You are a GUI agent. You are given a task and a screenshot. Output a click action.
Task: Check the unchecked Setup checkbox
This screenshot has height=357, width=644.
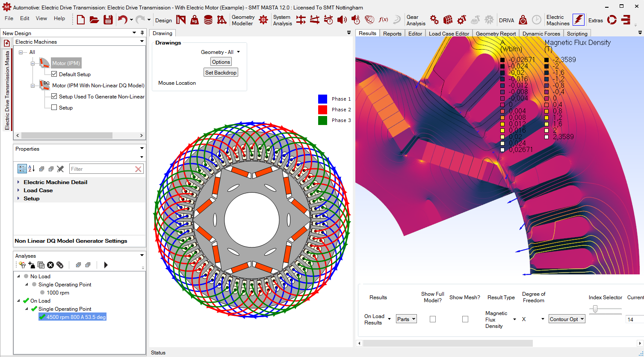(x=54, y=107)
